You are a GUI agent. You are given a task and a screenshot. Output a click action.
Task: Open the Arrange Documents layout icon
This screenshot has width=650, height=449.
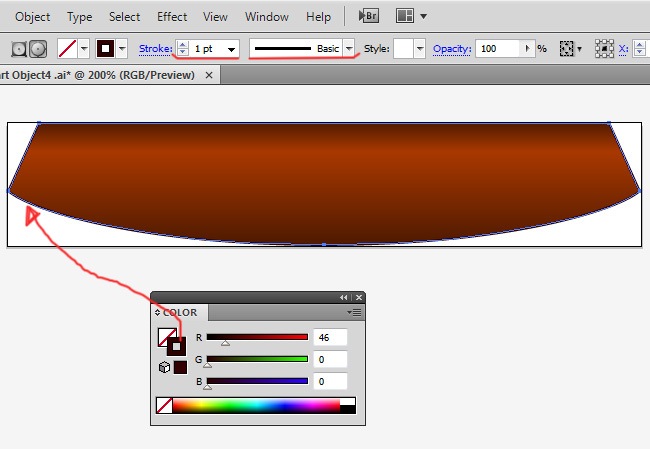click(x=405, y=17)
